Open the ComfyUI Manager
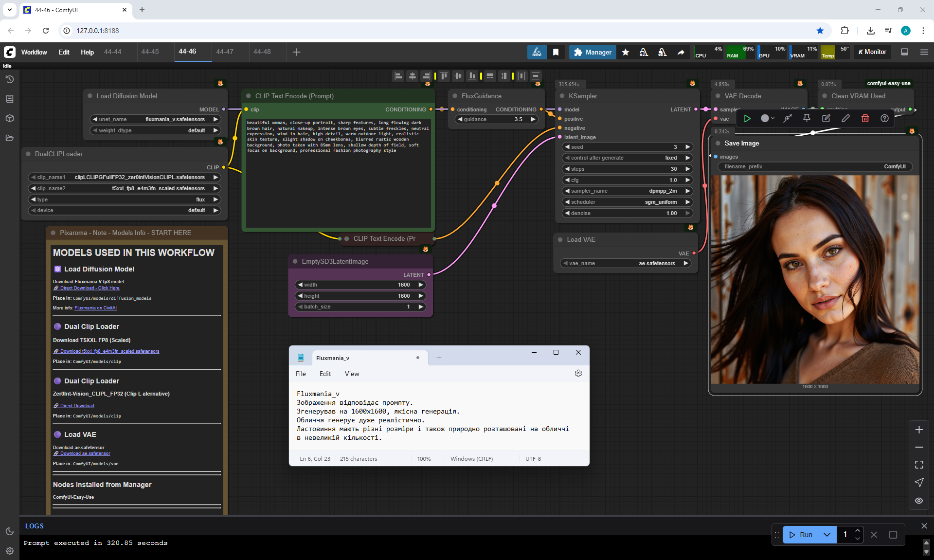 [592, 52]
